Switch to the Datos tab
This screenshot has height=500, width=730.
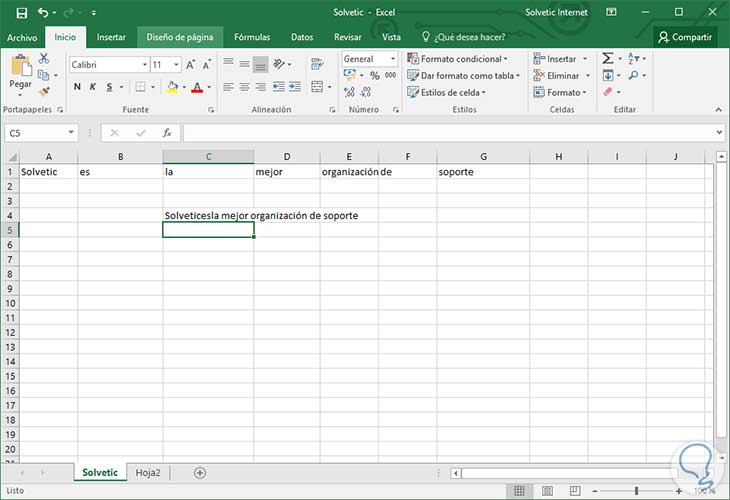pyautogui.click(x=302, y=37)
